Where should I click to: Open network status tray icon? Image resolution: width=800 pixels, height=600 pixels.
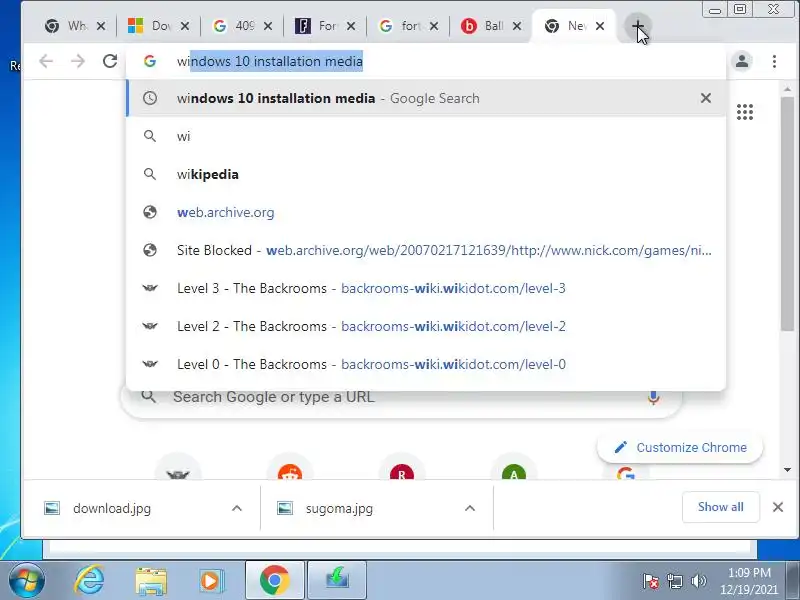674,581
